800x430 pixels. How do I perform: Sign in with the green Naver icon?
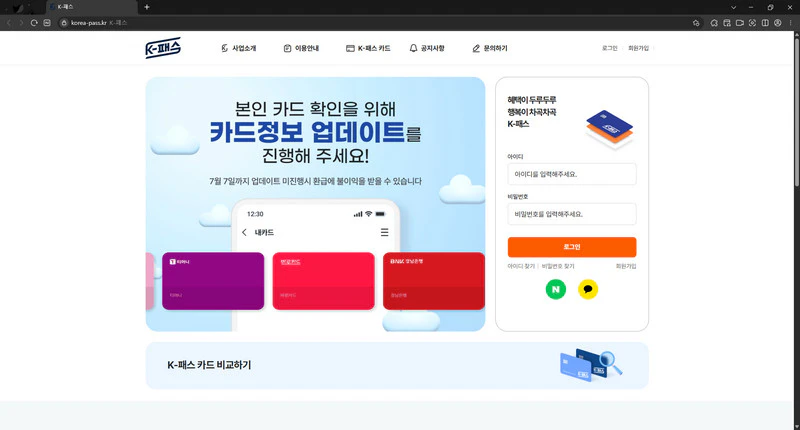click(x=556, y=289)
